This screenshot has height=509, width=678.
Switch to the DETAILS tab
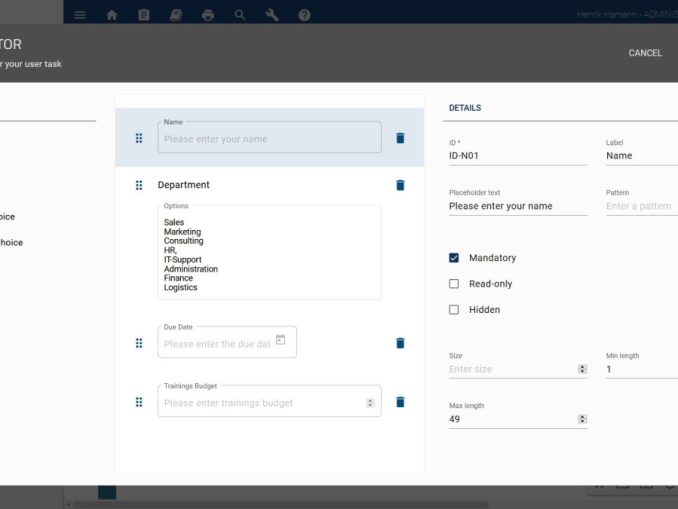tap(465, 108)
